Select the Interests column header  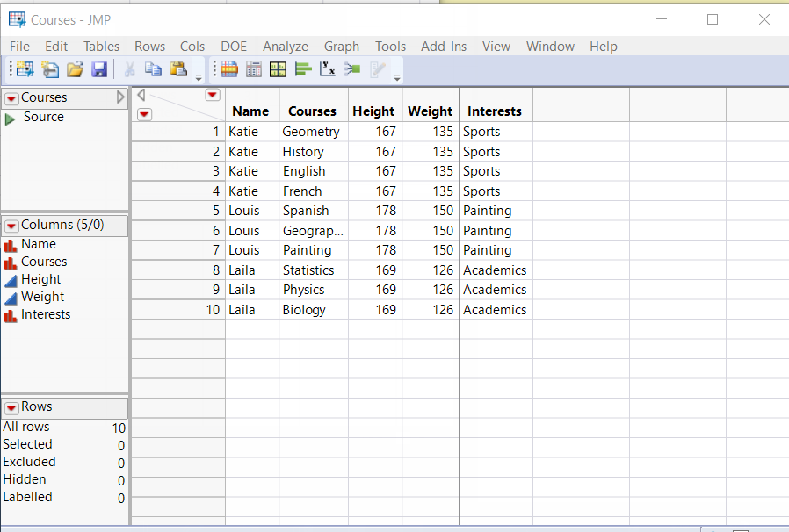tap(494, 111)
